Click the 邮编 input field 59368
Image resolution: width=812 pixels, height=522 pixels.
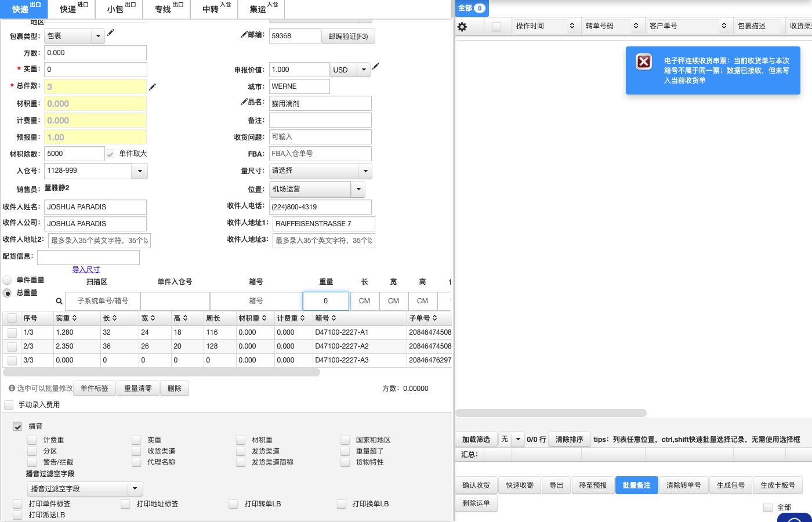[x=295, y=36]
